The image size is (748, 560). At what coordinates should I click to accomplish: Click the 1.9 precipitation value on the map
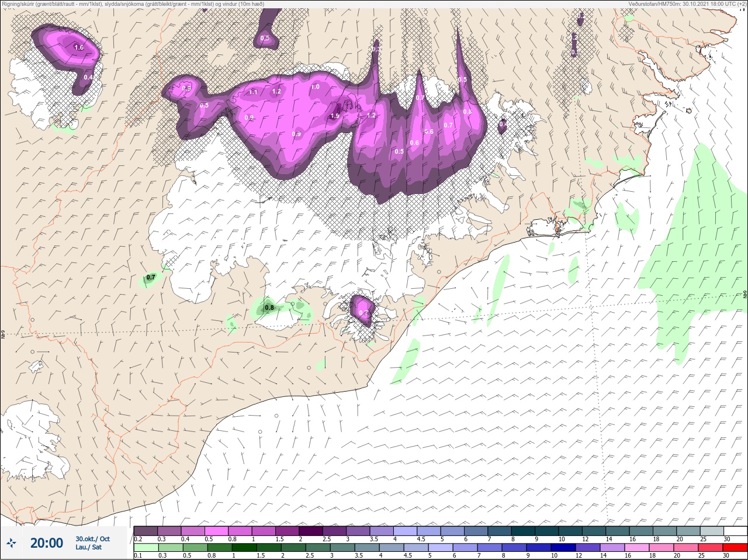coord(335,116)
